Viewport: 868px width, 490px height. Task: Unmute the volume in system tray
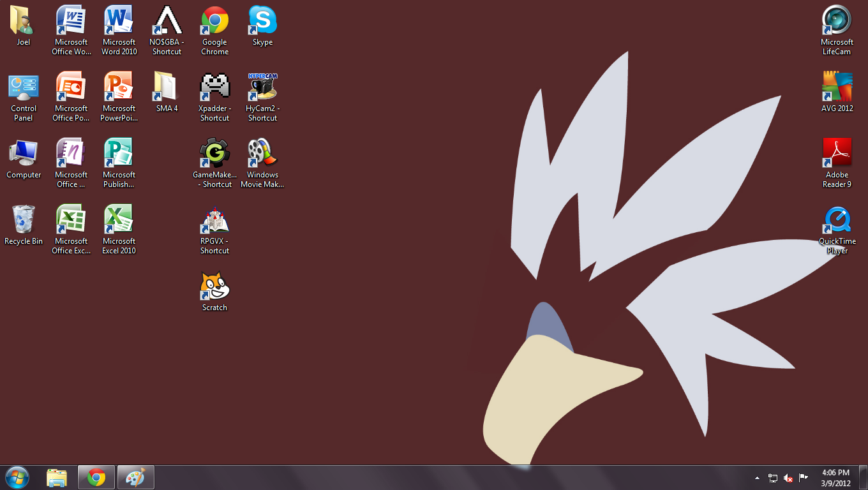coord(788,478)
